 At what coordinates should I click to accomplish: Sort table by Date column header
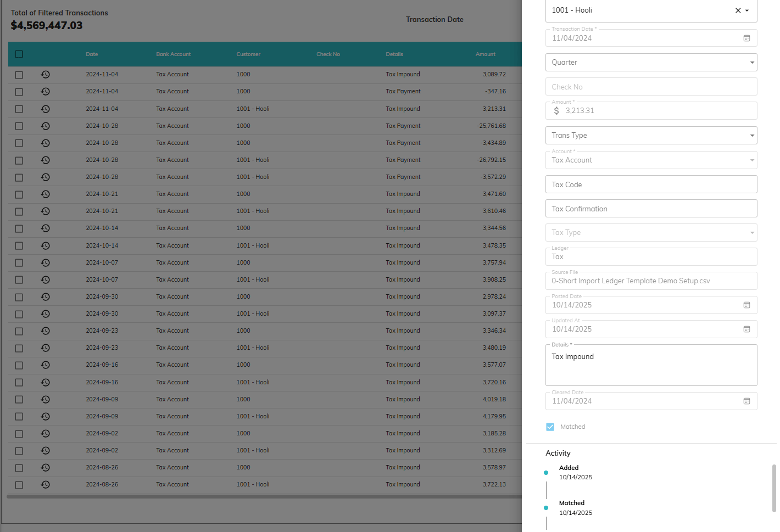point(92,54)
